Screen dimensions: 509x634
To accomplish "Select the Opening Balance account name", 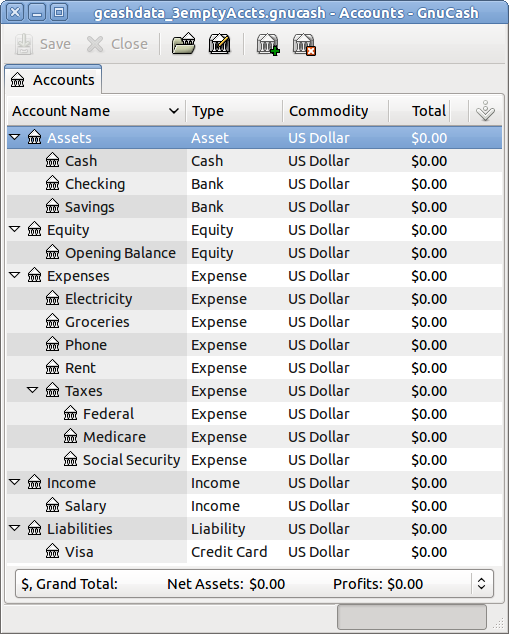I will pos(120,253).
